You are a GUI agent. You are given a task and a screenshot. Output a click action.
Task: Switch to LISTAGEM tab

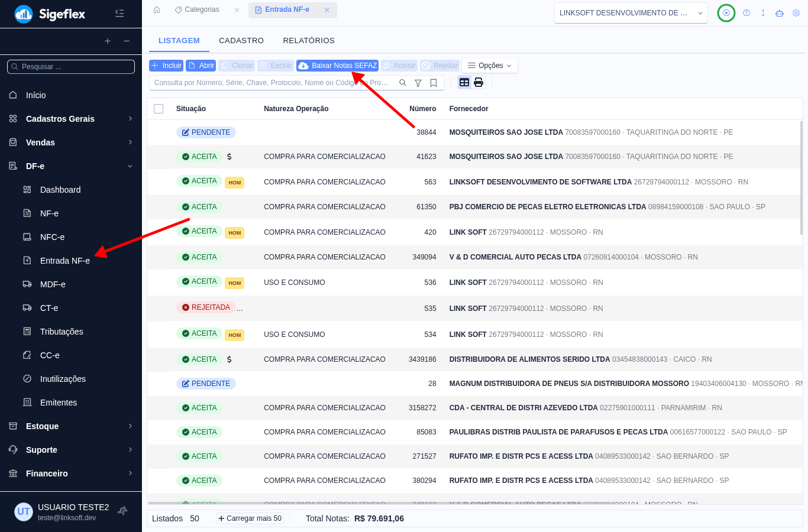[x=179, y=41]
